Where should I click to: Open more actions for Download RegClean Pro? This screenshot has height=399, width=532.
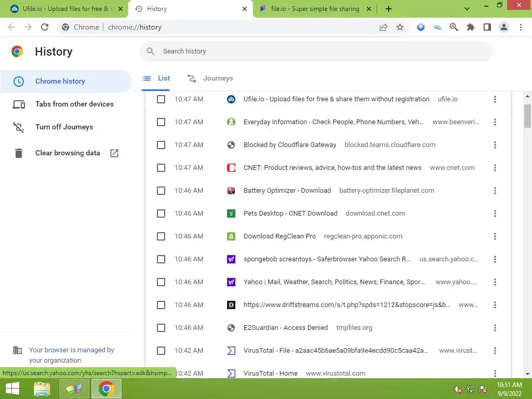(x=495, y=236)
